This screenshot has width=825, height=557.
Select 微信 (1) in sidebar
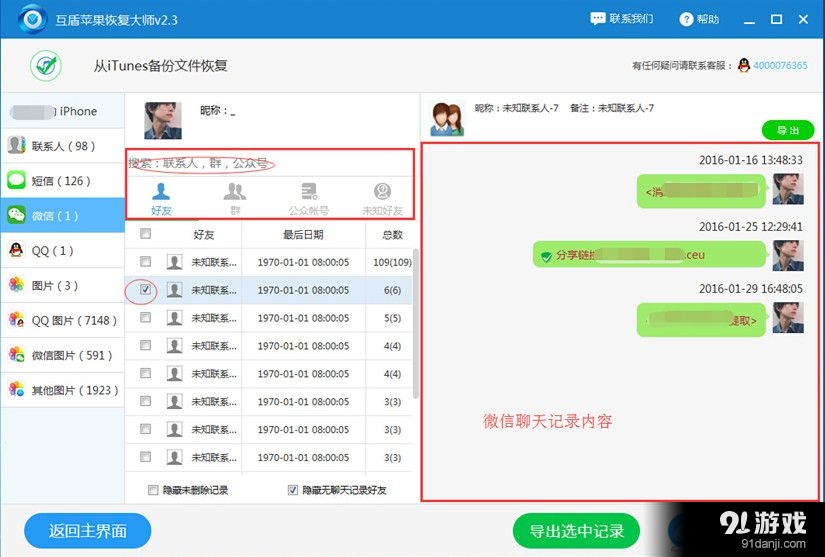[x=63, y=216]
